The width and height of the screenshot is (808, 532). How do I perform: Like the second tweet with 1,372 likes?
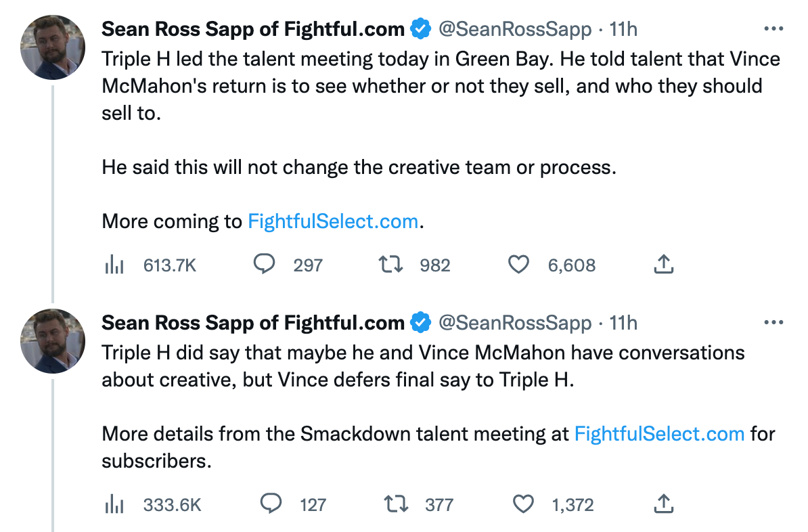pos(523,504)
